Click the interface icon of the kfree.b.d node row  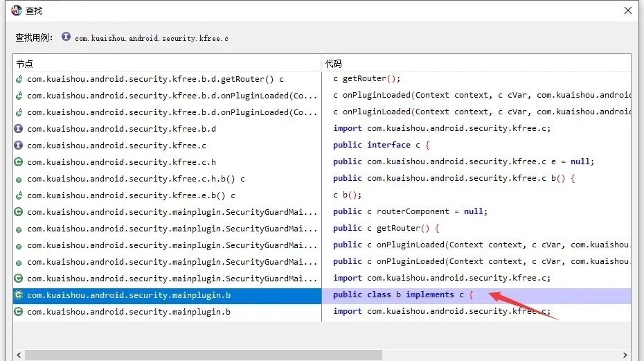pyautogui.click(x=19, y=129)
